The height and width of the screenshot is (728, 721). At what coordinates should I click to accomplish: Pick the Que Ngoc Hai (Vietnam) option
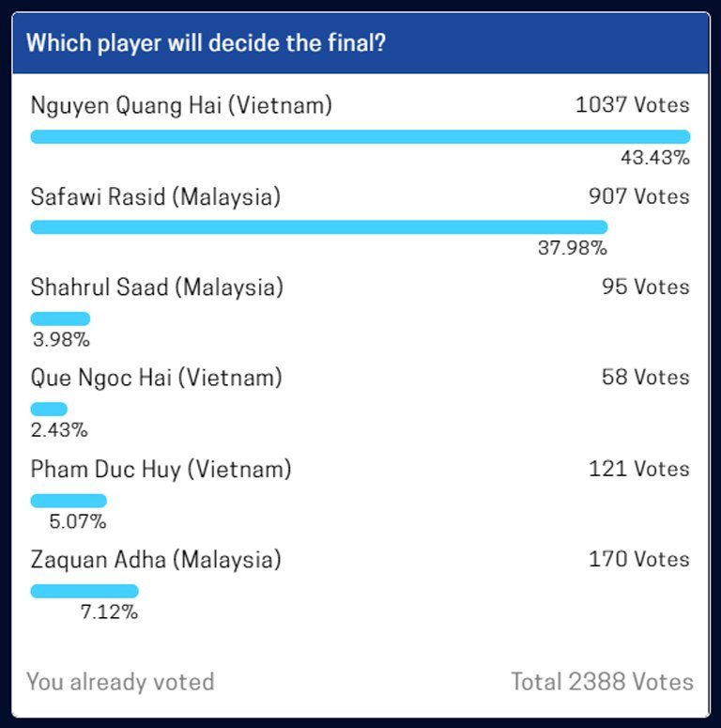coord(156,378)
